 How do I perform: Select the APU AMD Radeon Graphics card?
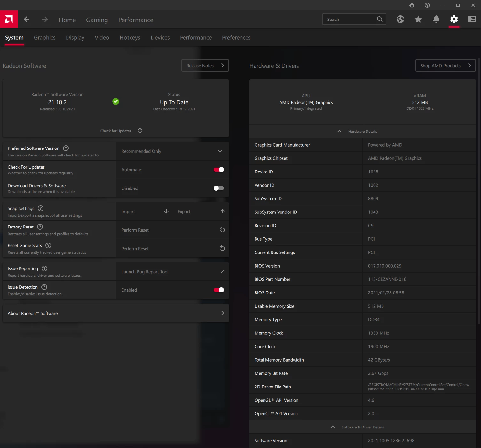pos(306,102)
